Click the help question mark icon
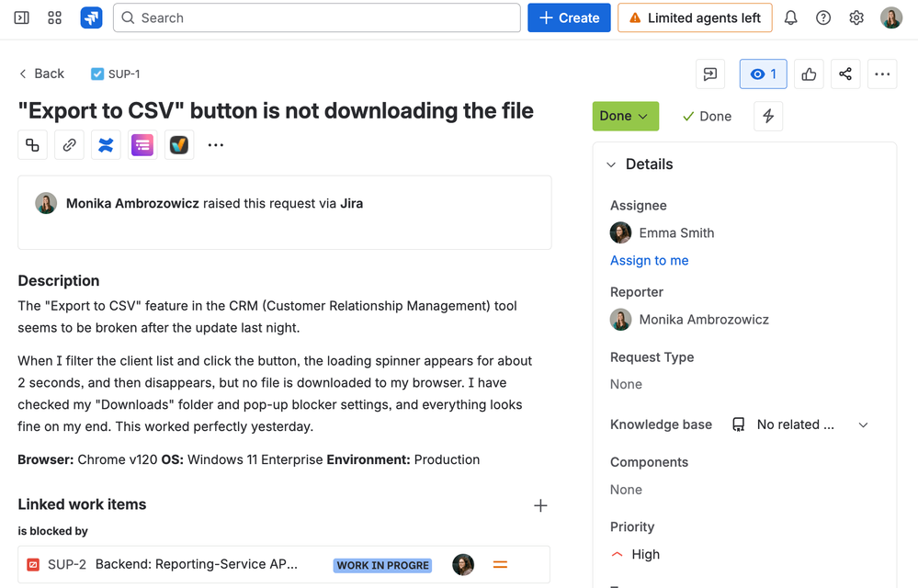This screenshot has width=918, height=588. point(822,17)
